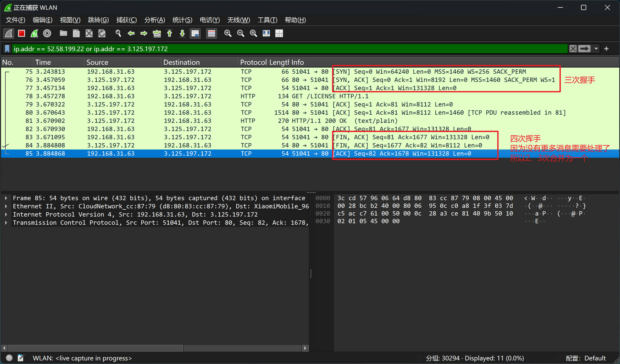Click the Find packet magnifier icon

(118, 33)
